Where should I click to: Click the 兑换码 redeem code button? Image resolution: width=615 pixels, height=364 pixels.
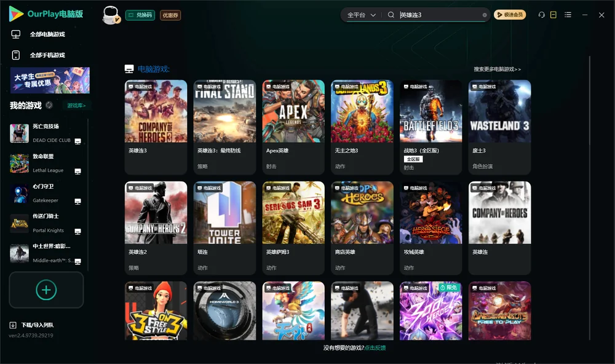[140, 15]
